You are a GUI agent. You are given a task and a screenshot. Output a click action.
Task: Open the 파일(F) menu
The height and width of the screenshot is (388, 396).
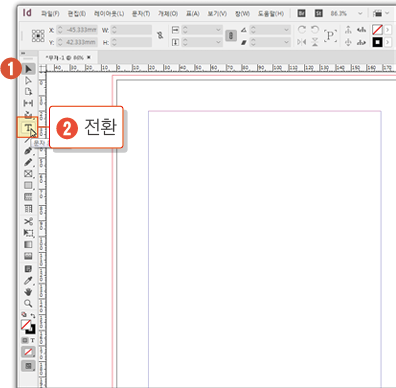[50, 14]
